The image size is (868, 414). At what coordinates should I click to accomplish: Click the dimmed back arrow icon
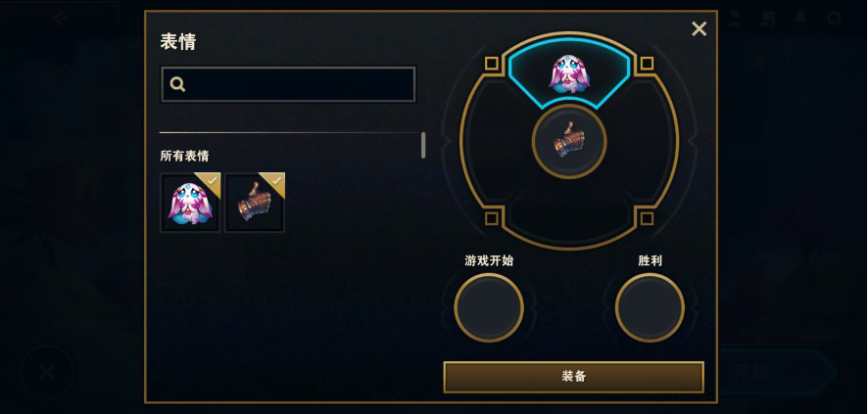[x=60, y=19]
